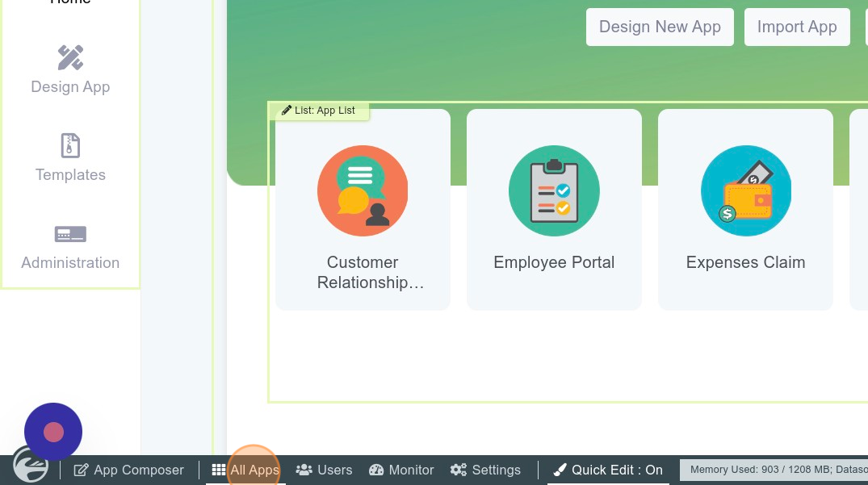This screenshot has width=868, height=485.
Task: Select All Apps in the bottom bar
Action: pyautogui.click(x=245, y=470)
